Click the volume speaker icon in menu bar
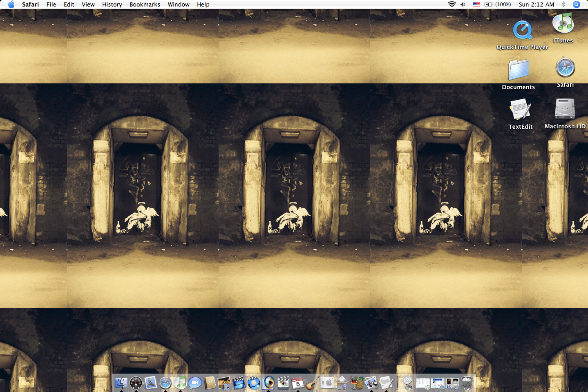Screen dimensions: 588x392 point(463,4)
